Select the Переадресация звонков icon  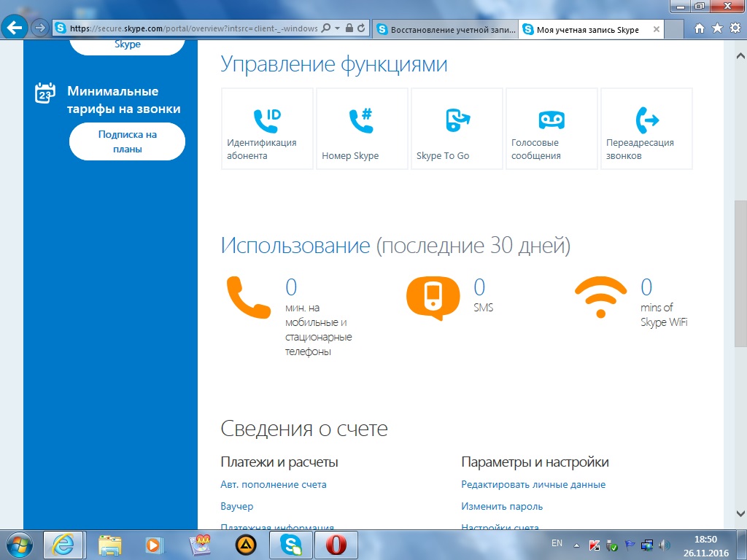[x=646, y=119]
